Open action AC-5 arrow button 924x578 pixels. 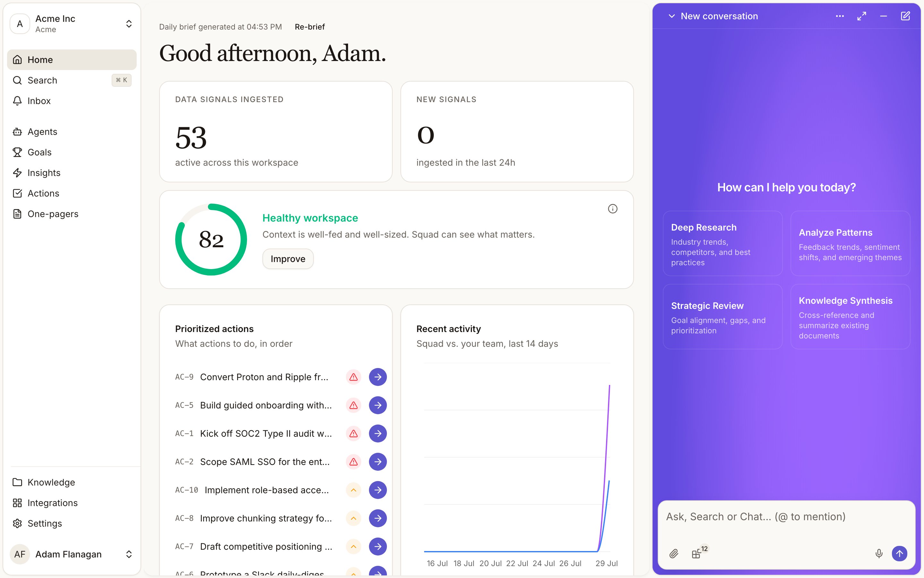[x=378, y=405]
